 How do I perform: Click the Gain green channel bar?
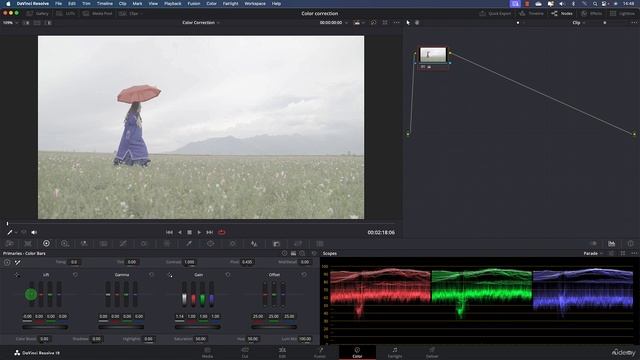click(x=202, y=294)
